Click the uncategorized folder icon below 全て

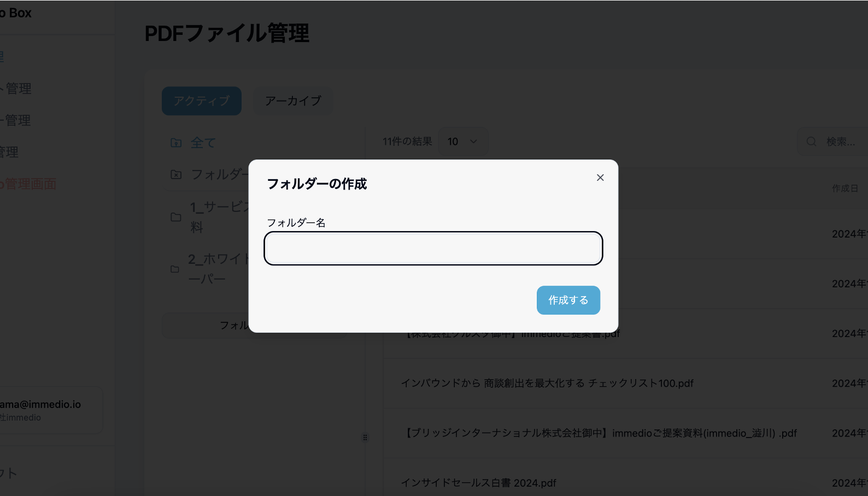(176, 174)
